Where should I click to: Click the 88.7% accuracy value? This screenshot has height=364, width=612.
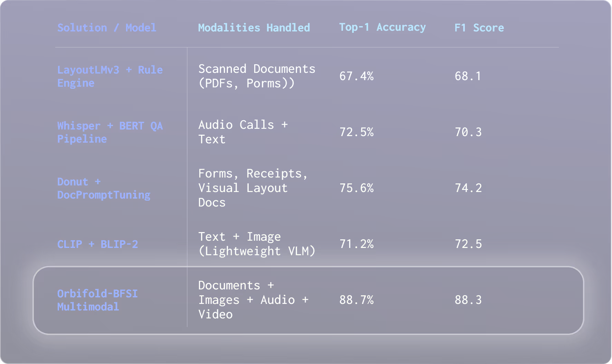(x=356, y=300)
